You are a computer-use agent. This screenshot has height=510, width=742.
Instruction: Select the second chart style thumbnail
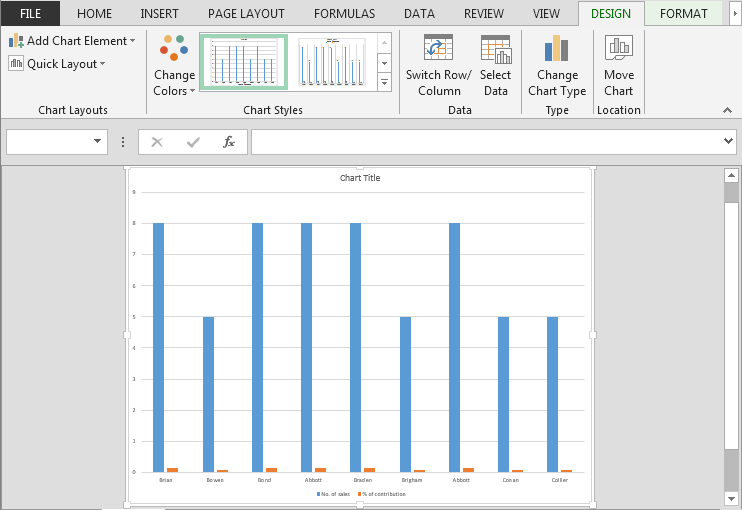click(331, 62)
